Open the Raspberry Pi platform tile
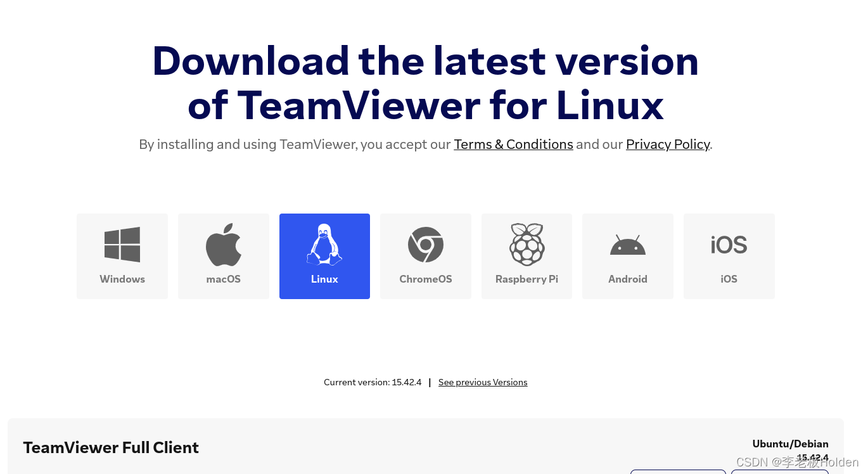This screenshot has width=868, height=474. coord(527,256)
